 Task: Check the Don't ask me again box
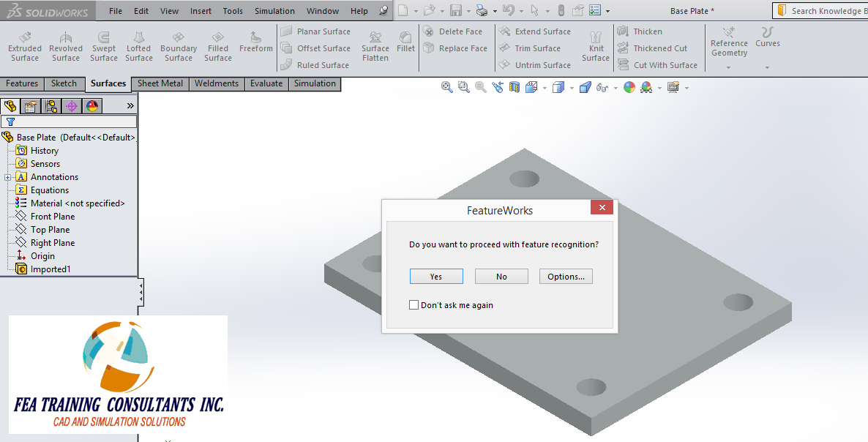414,304
